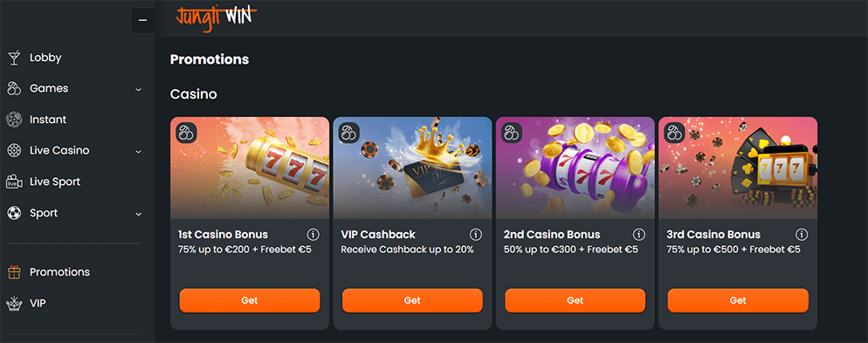
Task: Show info for 3rd Casino Bonus
Action: [x=801, y=235]
